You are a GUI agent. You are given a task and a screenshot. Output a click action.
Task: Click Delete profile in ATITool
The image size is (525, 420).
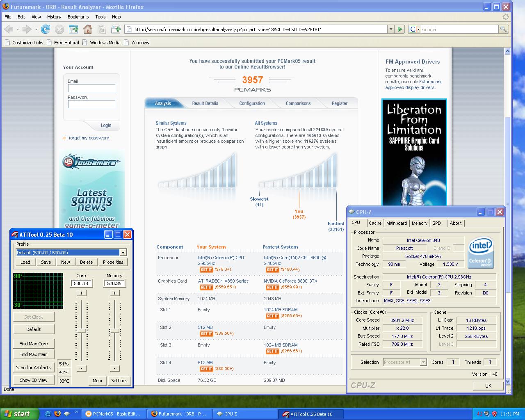(86, 262)
